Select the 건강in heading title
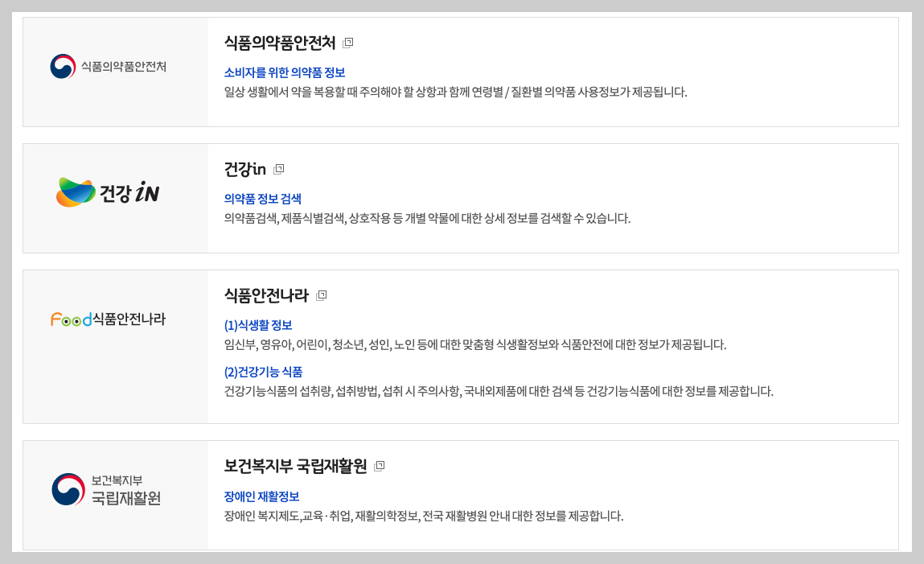Screen dimensions: 924x564 coord(245,168)
